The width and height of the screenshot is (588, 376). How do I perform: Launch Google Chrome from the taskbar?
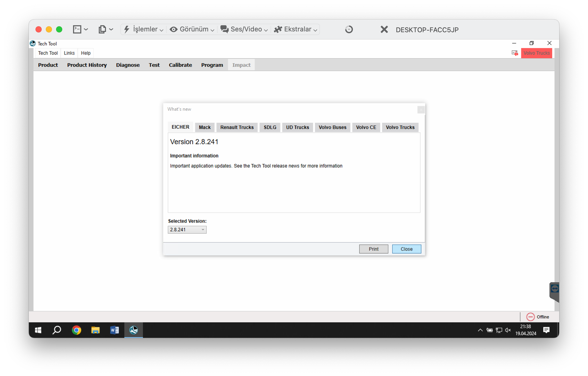[x=76, y=330]
